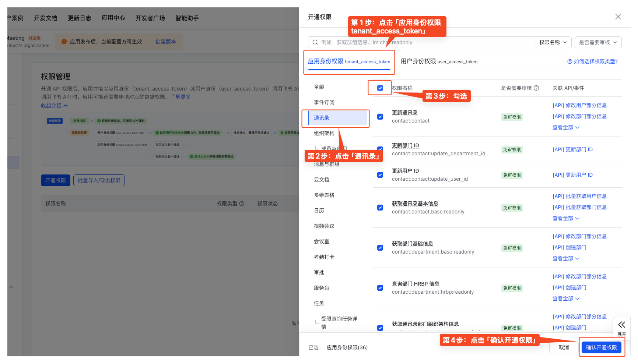Click the question icon next to 权限类型

(242, 203)
